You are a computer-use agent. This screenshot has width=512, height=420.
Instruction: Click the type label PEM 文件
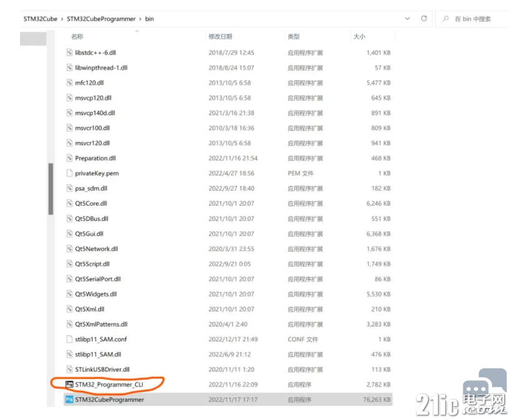[301, 173]
